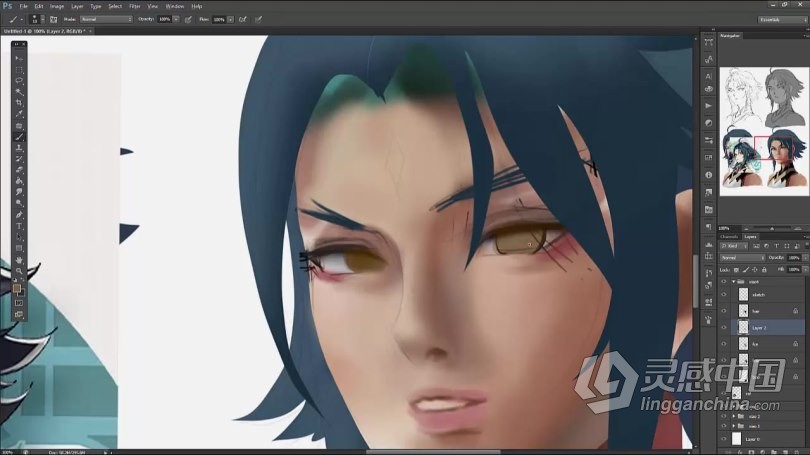Select the Path Selection tool

click(19, 238)
